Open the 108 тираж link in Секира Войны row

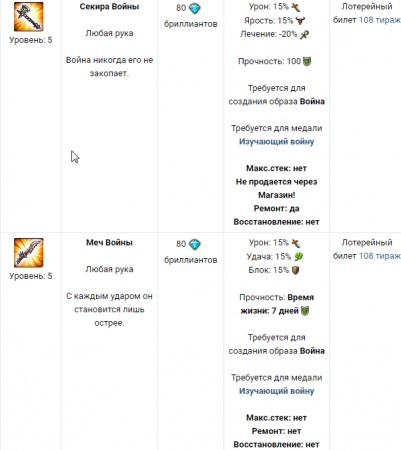[x=380, y=20]
